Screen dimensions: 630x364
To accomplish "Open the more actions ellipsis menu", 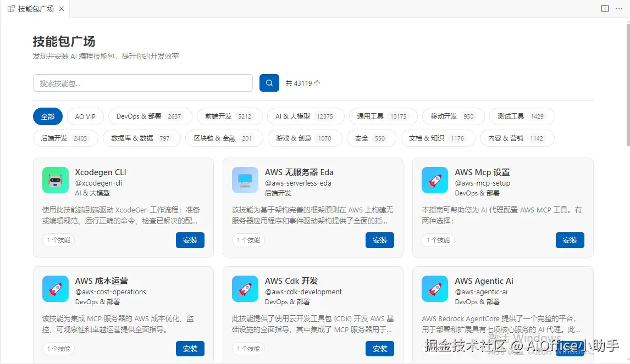I will tap(619, 8).
